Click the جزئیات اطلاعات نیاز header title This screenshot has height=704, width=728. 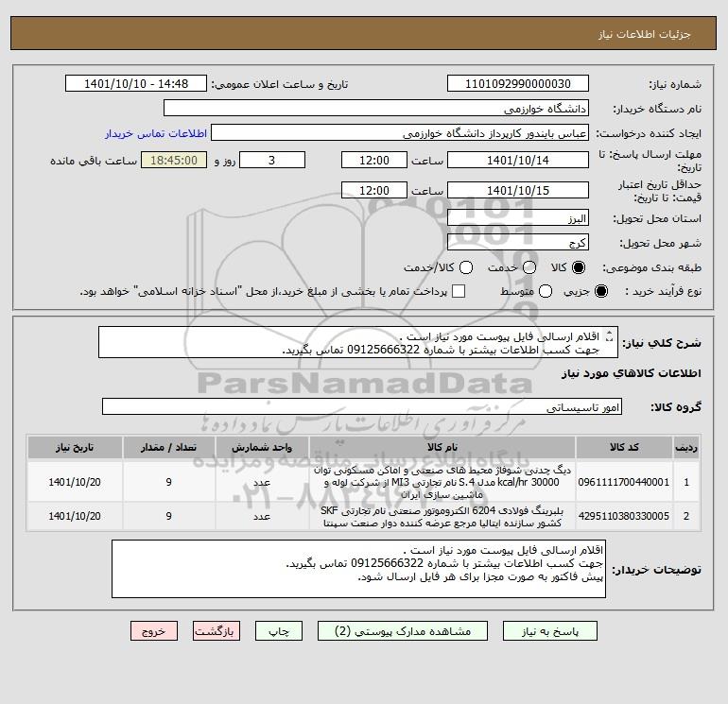pos(645,34)
